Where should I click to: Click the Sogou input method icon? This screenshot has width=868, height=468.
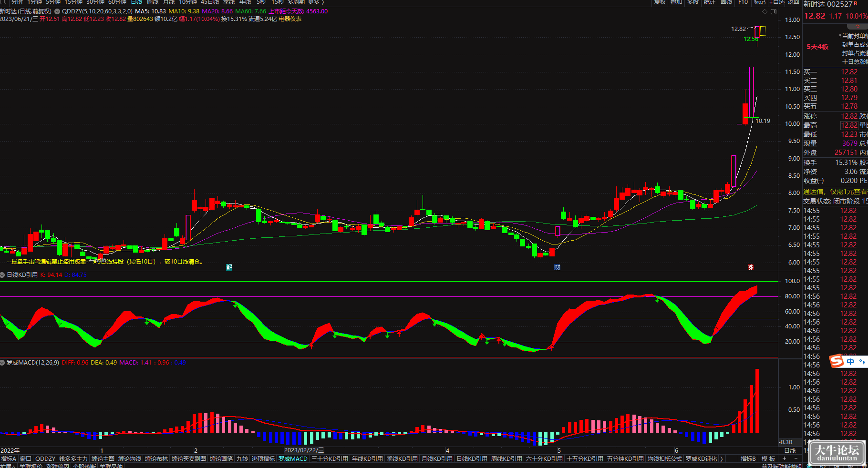[x=837, y=361]
